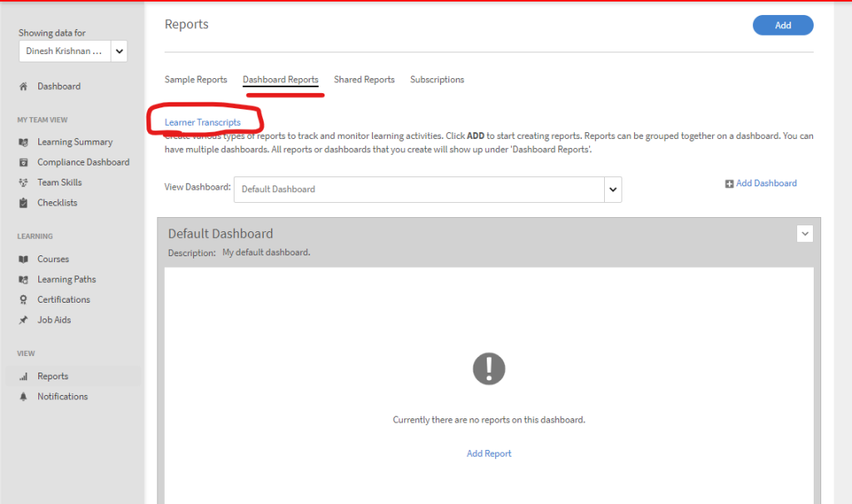Click the Notifications bell icon
This screenshot has height=504, width=852.
23,397
